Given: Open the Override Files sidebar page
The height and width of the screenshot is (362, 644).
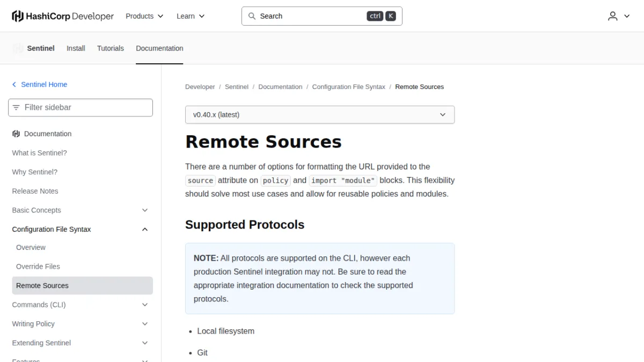Looking at the screenshot, I should pos(38,267).
